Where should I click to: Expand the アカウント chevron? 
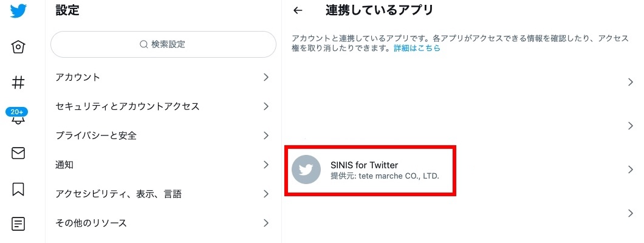click(266, 77)
